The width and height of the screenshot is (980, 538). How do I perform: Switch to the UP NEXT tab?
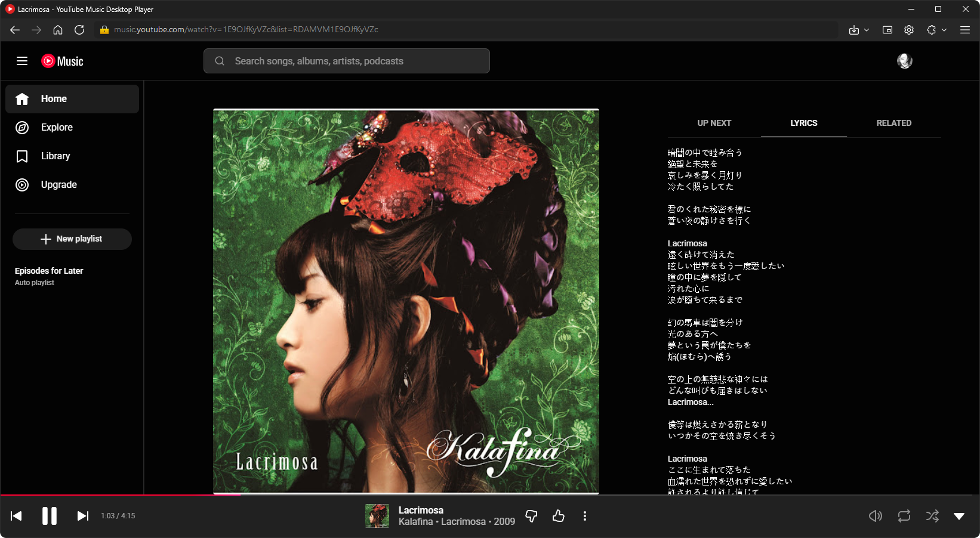tap(714, 123)
